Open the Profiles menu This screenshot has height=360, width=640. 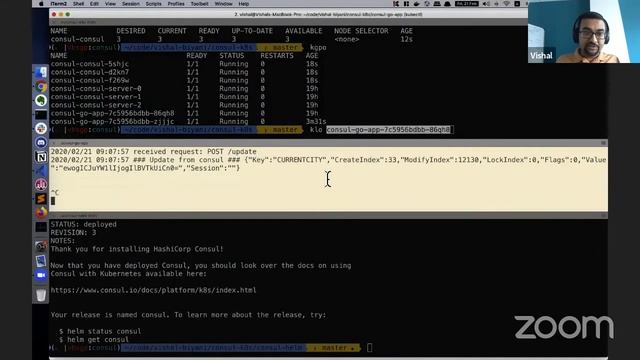point(176,4)
